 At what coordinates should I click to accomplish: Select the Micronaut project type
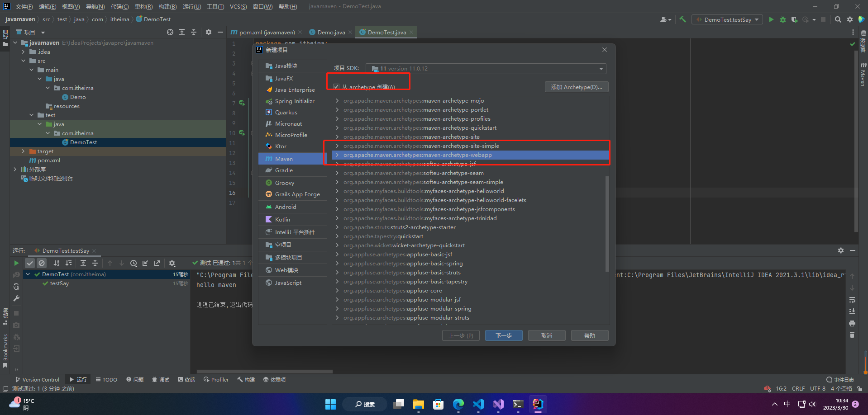click(293, 124)
